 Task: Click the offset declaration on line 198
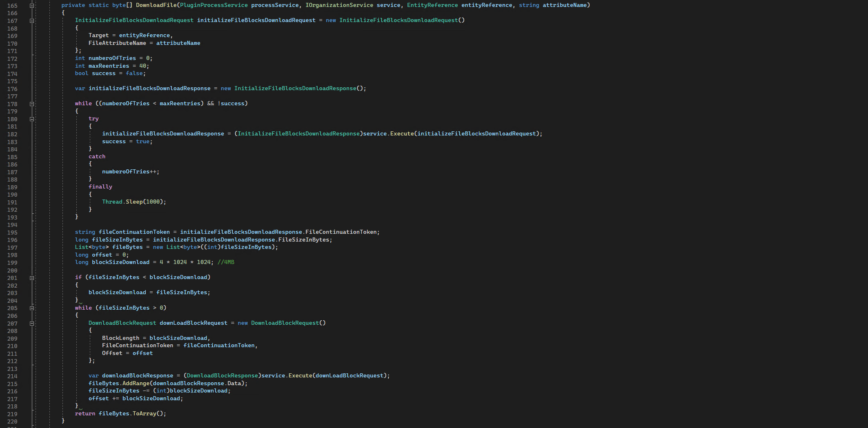click(102, 255)
